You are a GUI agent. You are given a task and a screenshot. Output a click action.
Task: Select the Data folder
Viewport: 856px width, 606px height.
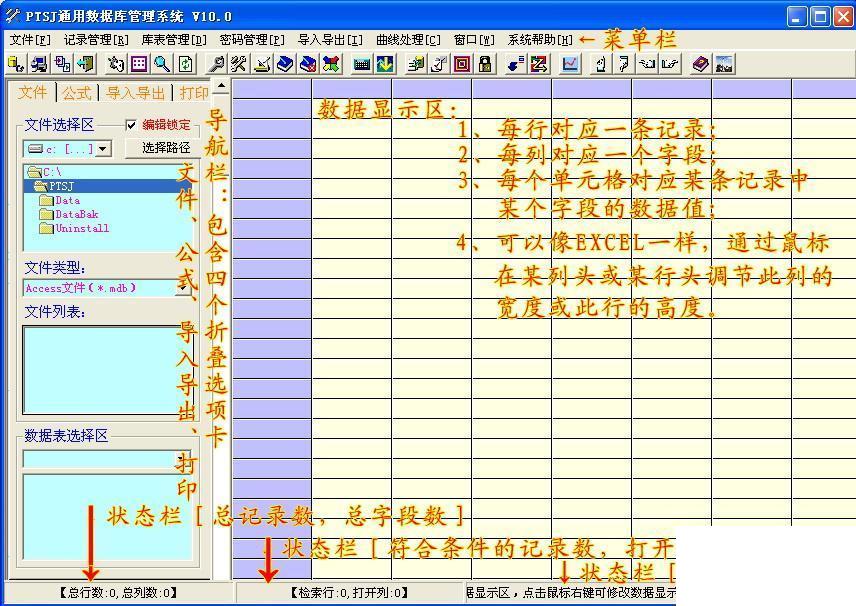click(61, 200)
